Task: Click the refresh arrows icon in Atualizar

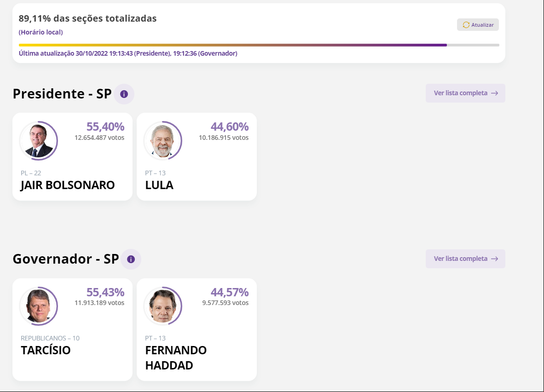Action: click(466, 25)
